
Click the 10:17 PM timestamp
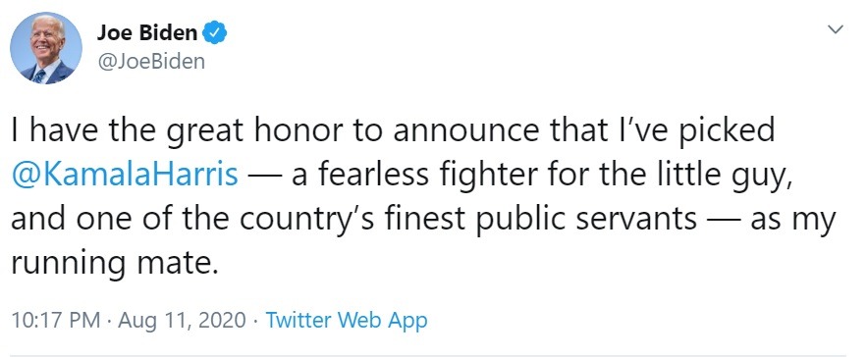[x=56, y=320]
